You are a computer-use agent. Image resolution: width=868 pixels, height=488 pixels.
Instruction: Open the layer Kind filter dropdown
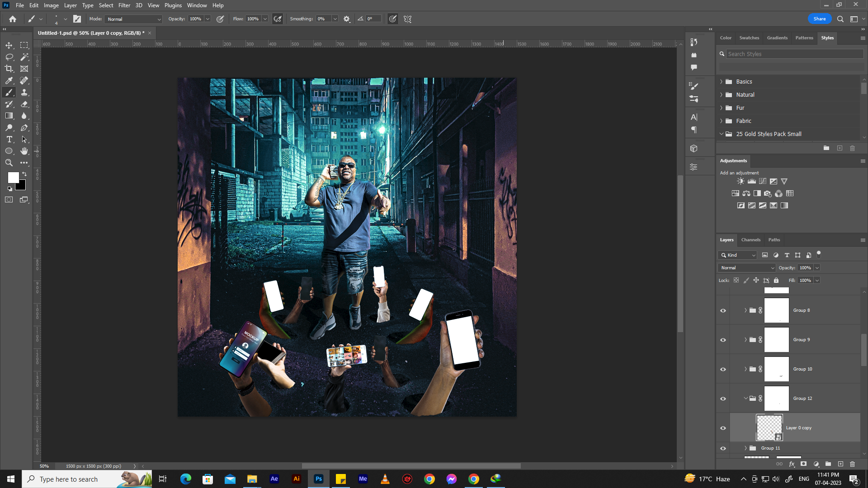click(737, 255)
